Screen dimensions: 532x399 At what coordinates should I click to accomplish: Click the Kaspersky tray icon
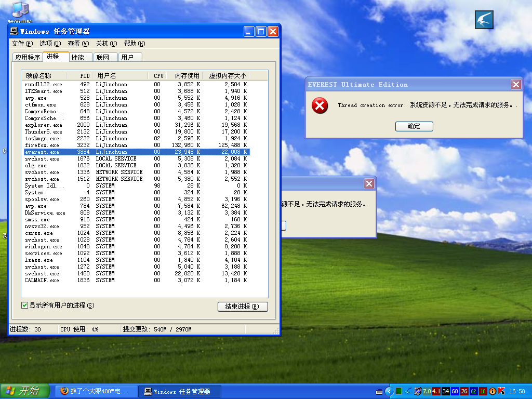tap(501, 391)
